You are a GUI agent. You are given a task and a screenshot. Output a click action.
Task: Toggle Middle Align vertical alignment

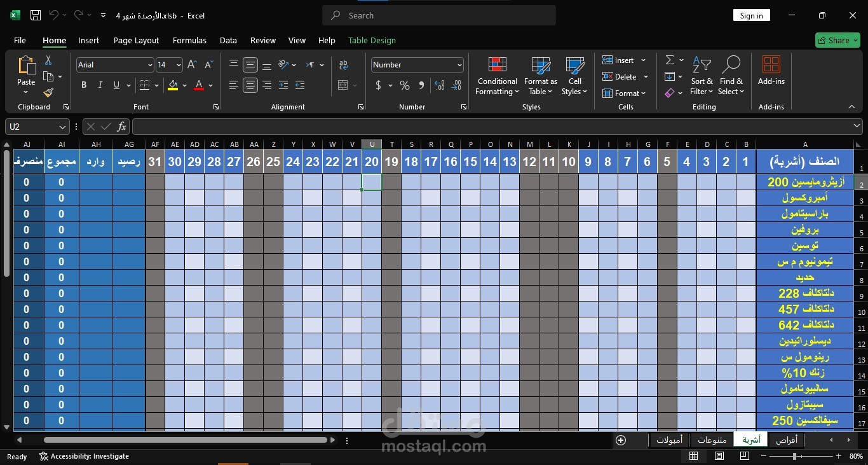click(250, 65)
